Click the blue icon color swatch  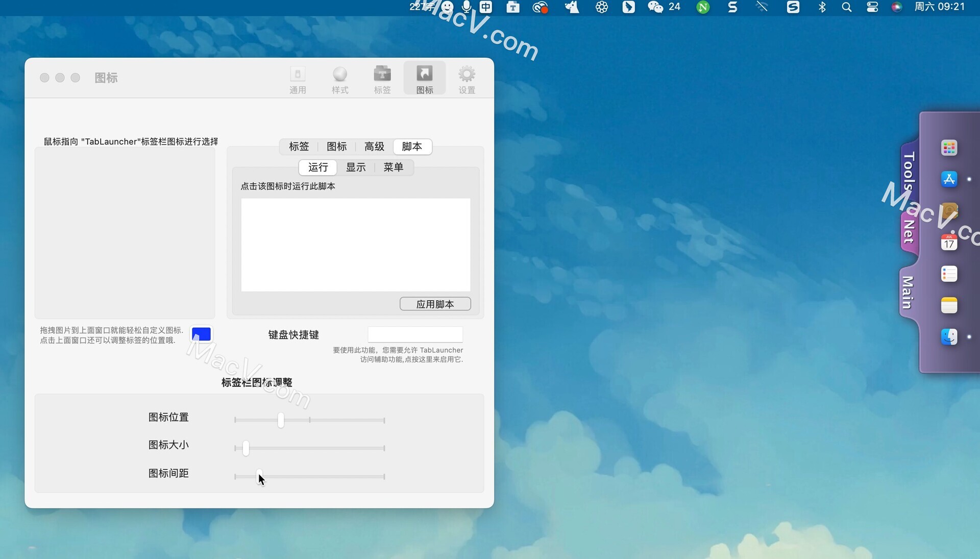tap(201, 334)
